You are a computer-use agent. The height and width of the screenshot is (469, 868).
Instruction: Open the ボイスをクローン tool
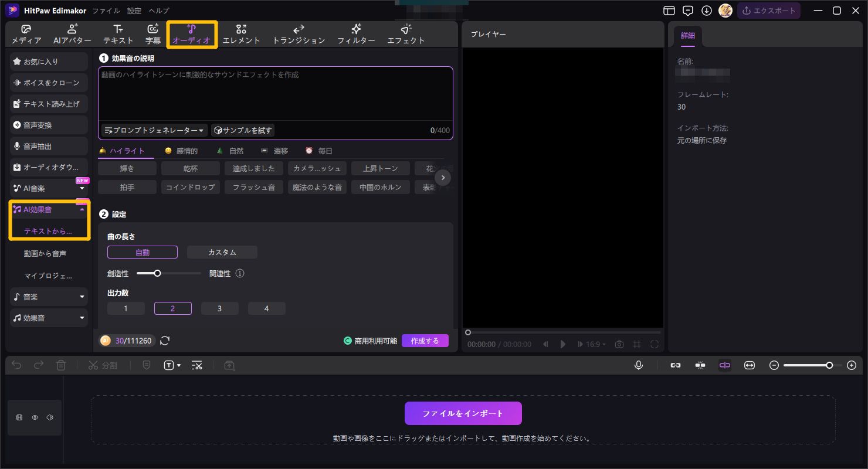pos(48,83)
